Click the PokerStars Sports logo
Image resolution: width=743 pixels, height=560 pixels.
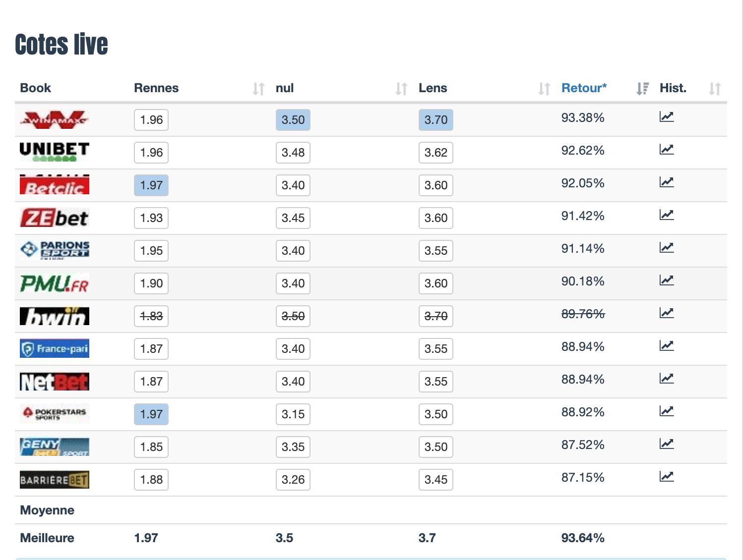55,414
